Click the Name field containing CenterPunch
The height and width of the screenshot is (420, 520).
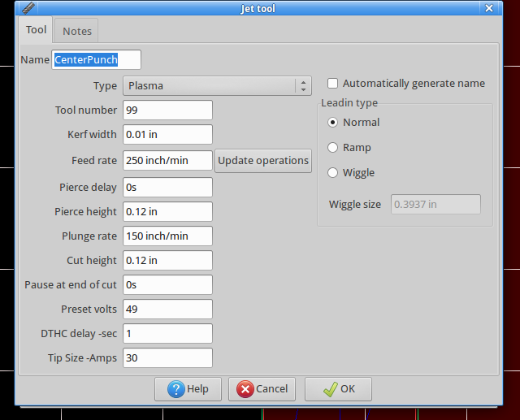click(96, 59)
